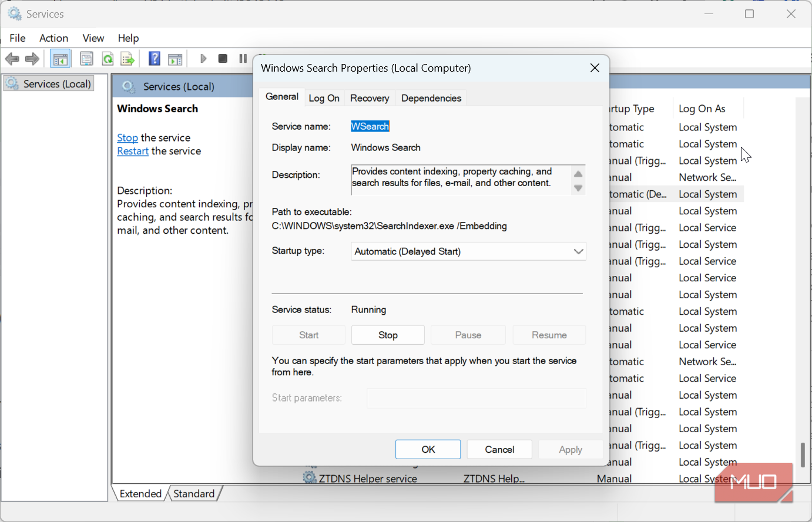Open the blue Help question-mark icon
812x522 pixels.
tap(155, 59)
